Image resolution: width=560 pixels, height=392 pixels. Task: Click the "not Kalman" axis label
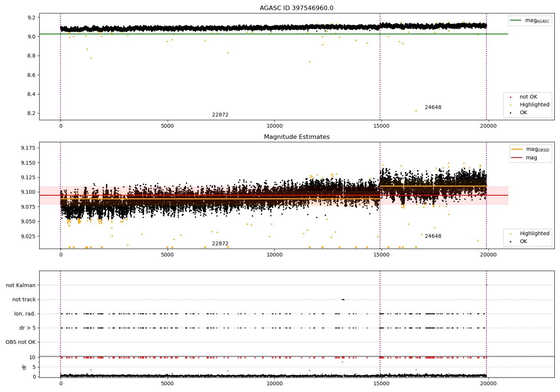point(21,285)
